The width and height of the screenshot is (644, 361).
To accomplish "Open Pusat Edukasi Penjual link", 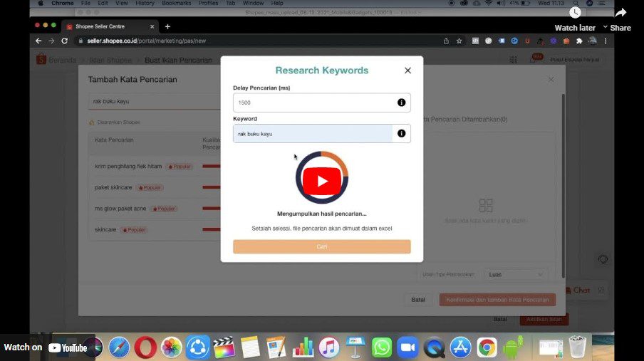I will tap(575, 60).
